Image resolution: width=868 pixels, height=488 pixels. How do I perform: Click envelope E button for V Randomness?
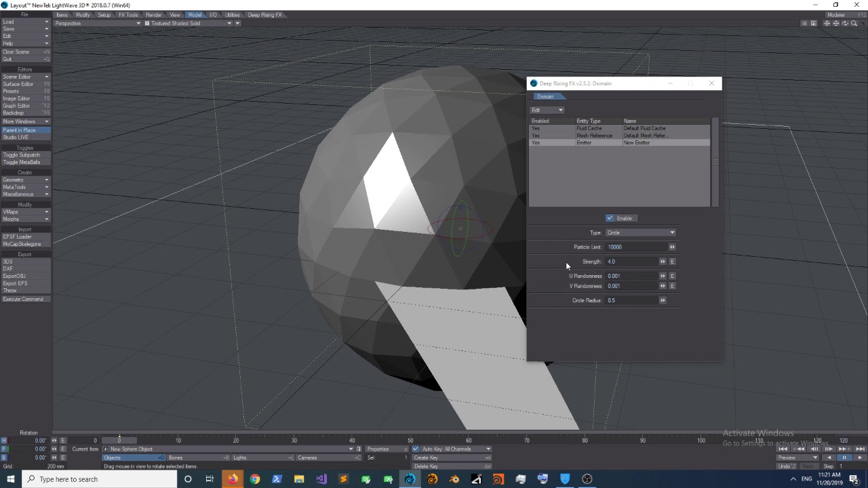coord(672,286)
